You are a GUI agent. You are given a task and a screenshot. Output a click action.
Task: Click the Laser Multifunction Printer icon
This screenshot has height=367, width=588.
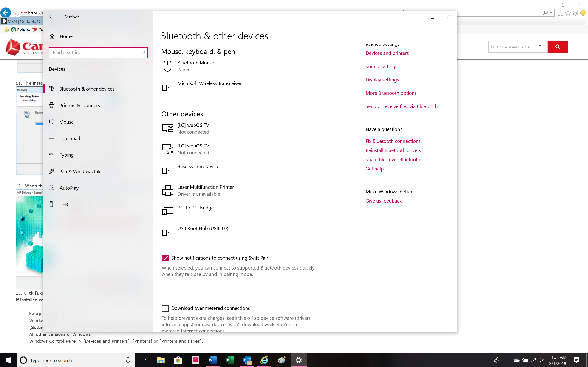pos(167,190)
